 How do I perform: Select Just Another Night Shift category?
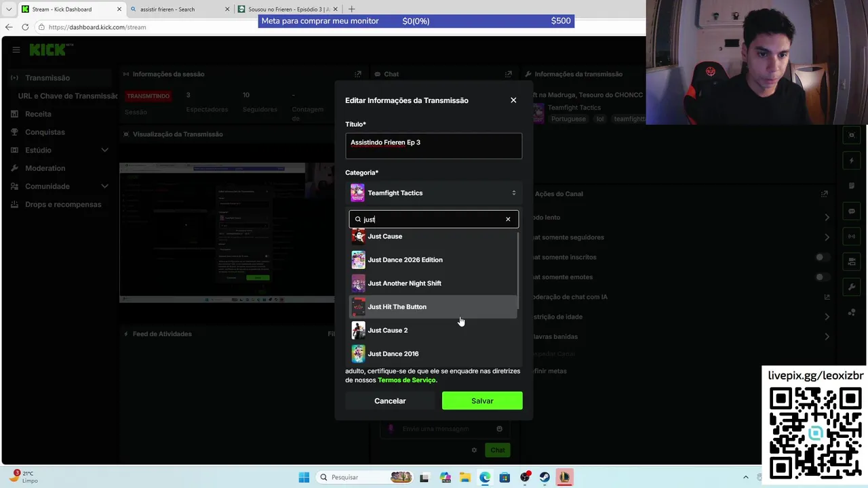[433, 283]
